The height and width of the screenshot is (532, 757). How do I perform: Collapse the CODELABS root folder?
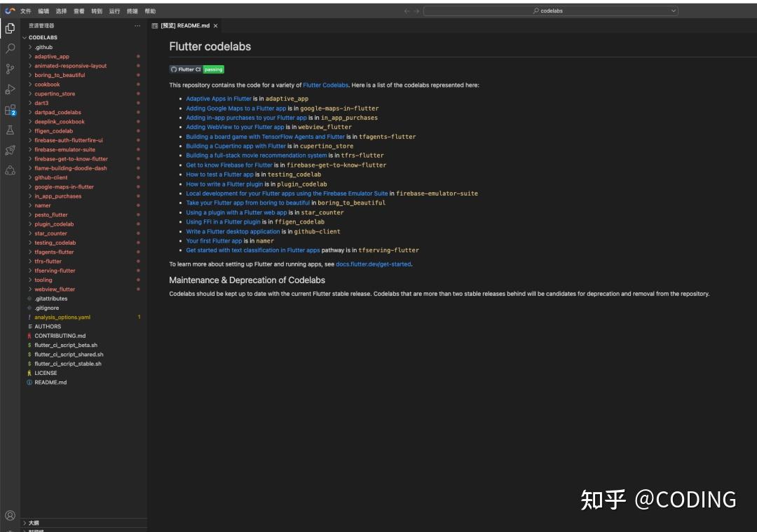[25, 37]
